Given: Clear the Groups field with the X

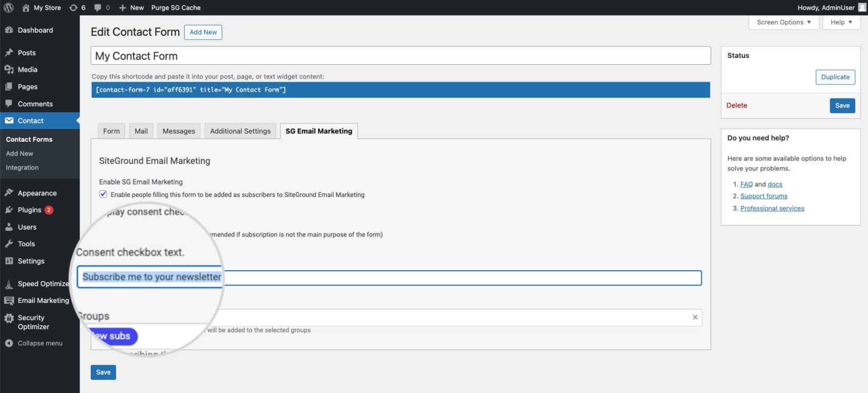Looking at the screenshot, I should click(x=695, y=317).
